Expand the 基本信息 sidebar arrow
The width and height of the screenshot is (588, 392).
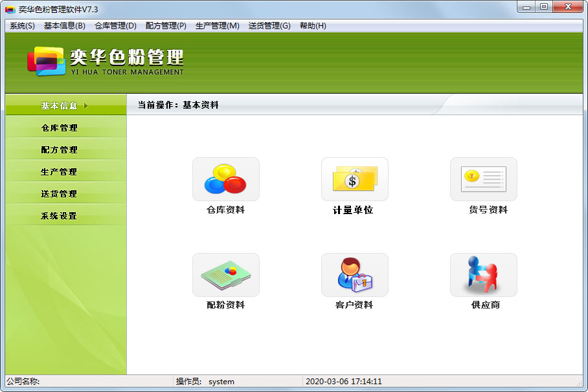pos(86,105)
